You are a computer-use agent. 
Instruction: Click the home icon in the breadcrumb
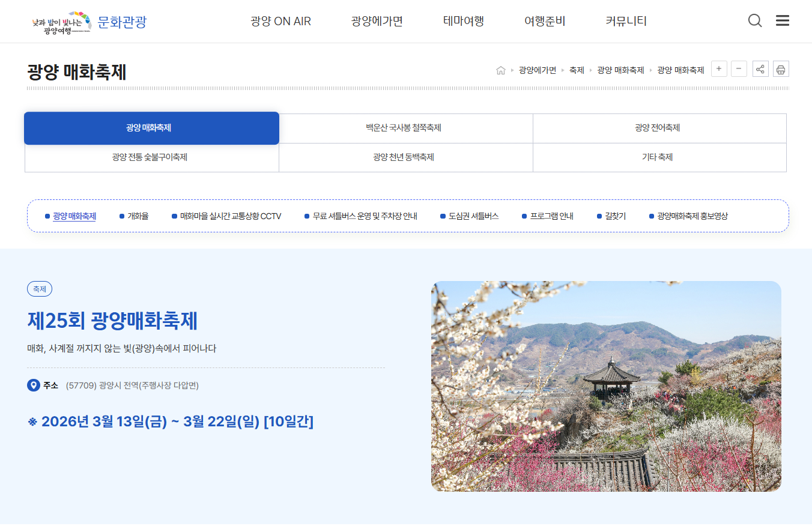(x=501, y=69)
